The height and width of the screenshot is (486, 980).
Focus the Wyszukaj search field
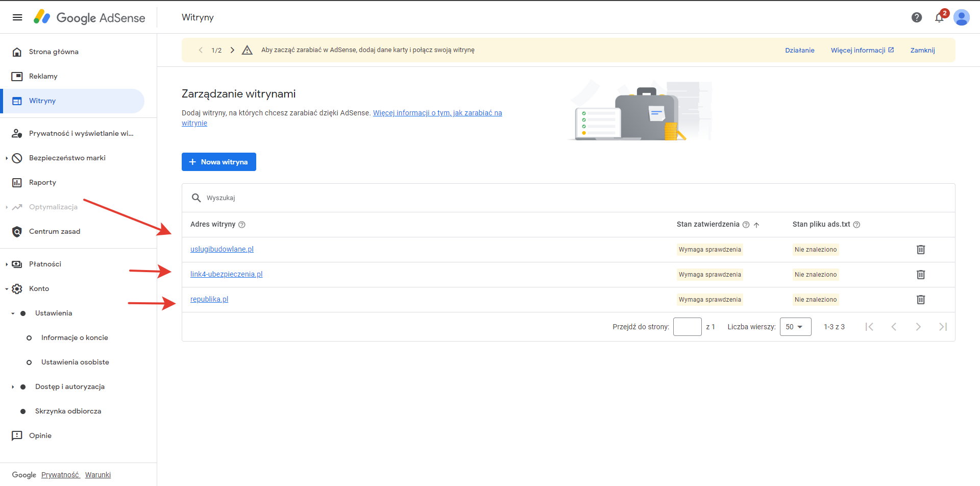coord(569,198)
